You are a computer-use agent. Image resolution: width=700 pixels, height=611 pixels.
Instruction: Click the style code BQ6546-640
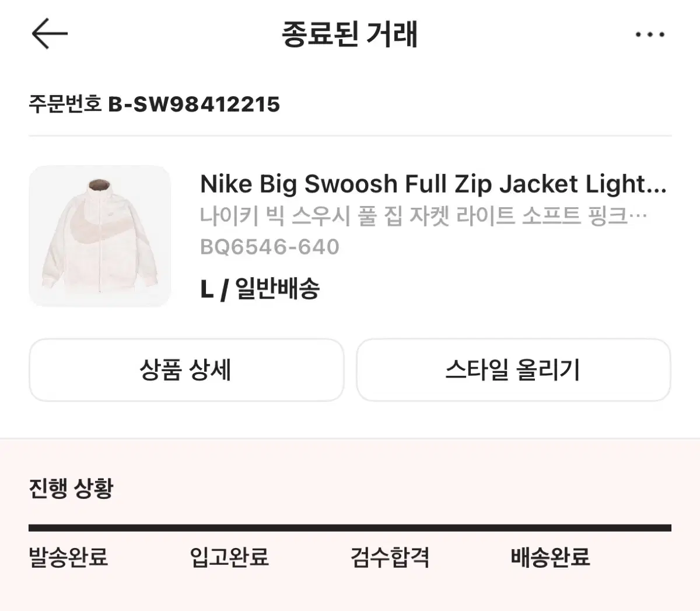pos(269,246)
